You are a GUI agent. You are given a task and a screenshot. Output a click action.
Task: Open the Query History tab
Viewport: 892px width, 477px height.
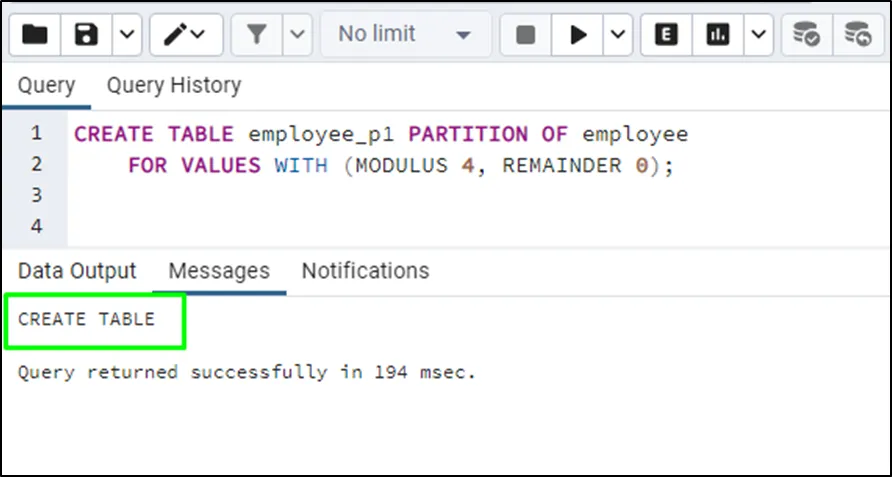coord(174,85)
